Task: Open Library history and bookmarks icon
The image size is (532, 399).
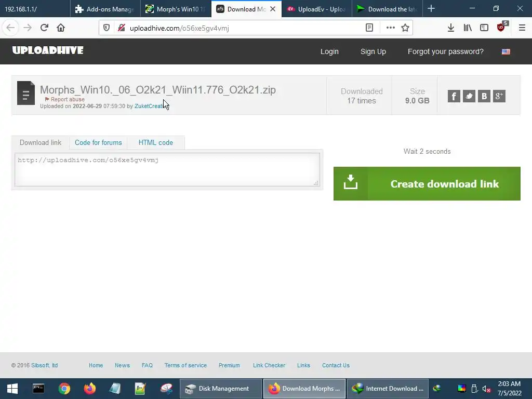Action: click(468, 28)
